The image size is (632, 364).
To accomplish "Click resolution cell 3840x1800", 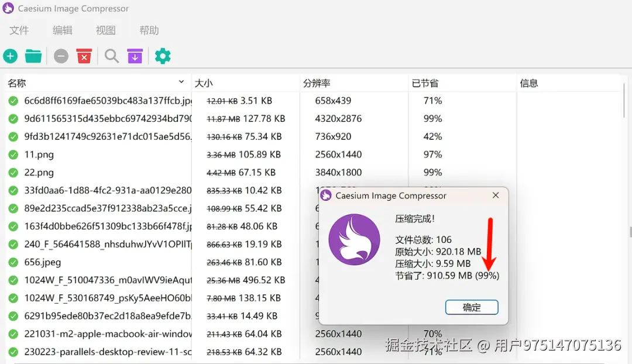I will (339, 173).
